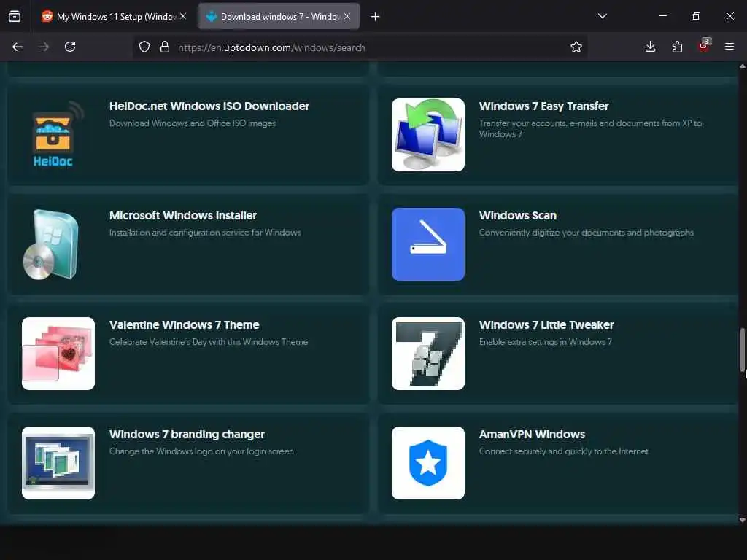The image size is (747, 560).
Task: Expand the list all tabs dropdown
Action: point(602,16)
